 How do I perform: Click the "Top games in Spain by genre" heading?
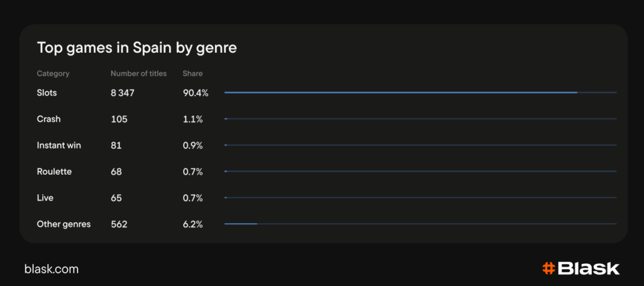[136, 48]
